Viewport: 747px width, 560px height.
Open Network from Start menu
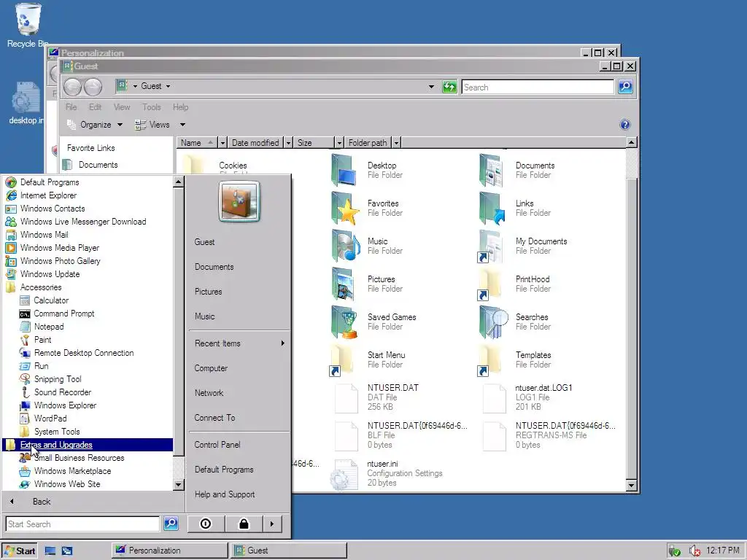tap(209, 393)
